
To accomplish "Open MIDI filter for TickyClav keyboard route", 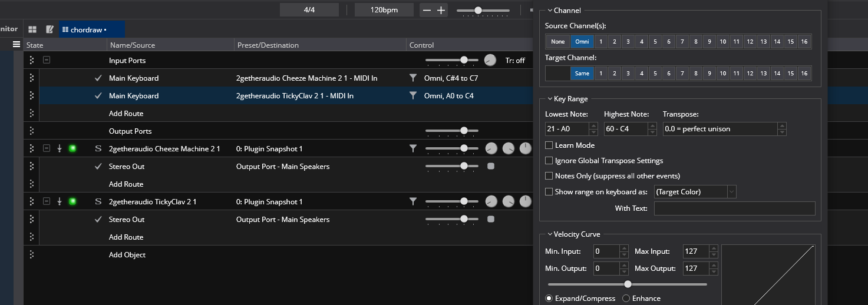I will click(413, 95).
